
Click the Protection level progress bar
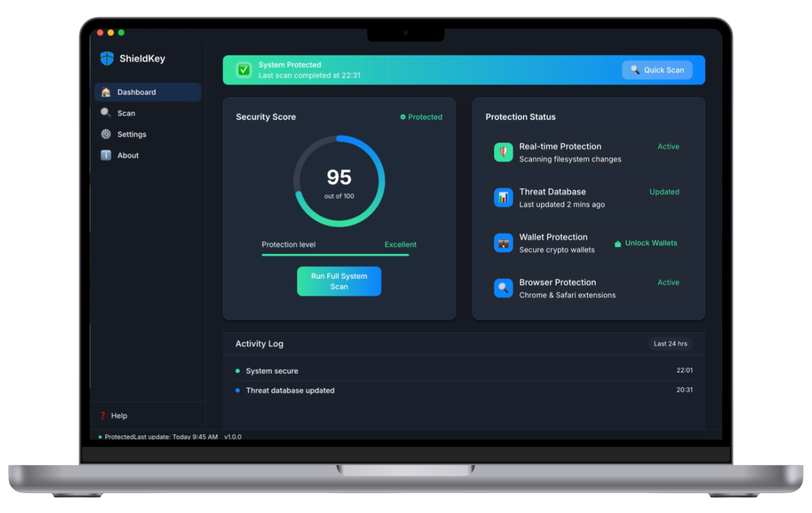[x=335, y=255]
